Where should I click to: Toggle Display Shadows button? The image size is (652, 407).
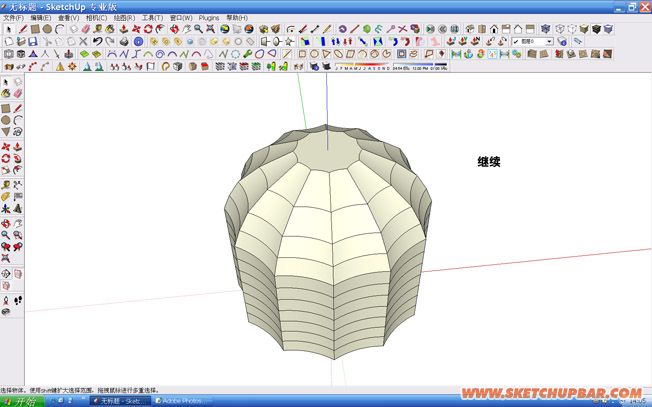click(326, 66)
